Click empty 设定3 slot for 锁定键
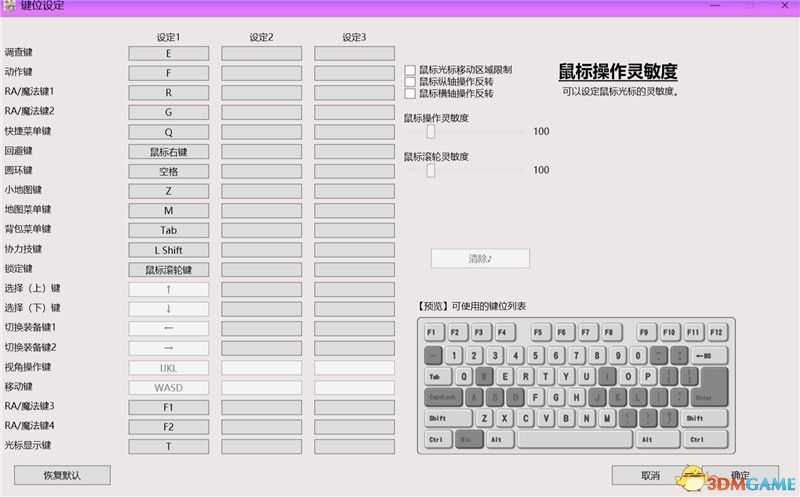The width and height of the screenshot is (800, 497). pyautogui.click(x=354, y=269)
